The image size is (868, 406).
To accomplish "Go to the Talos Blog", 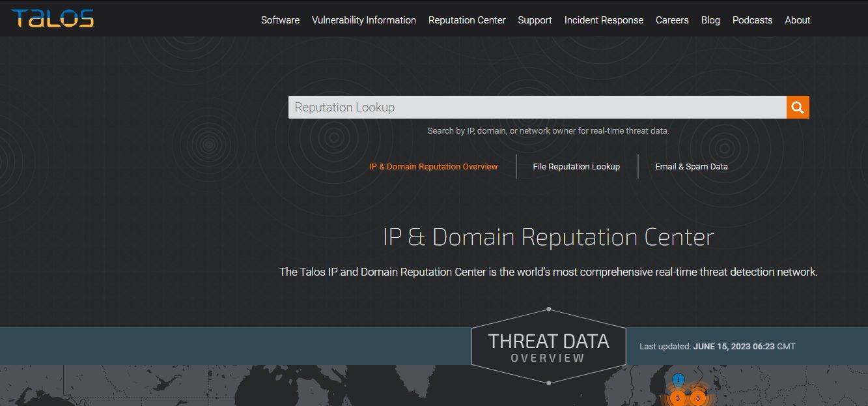I will click(x=710, y=20).
